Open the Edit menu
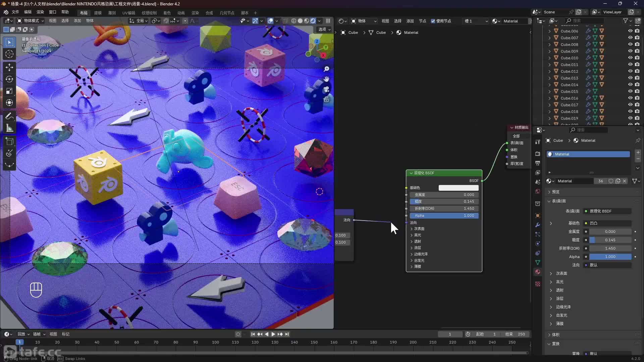Viewport: 644px width, 362px height. (x=28, y=12)
